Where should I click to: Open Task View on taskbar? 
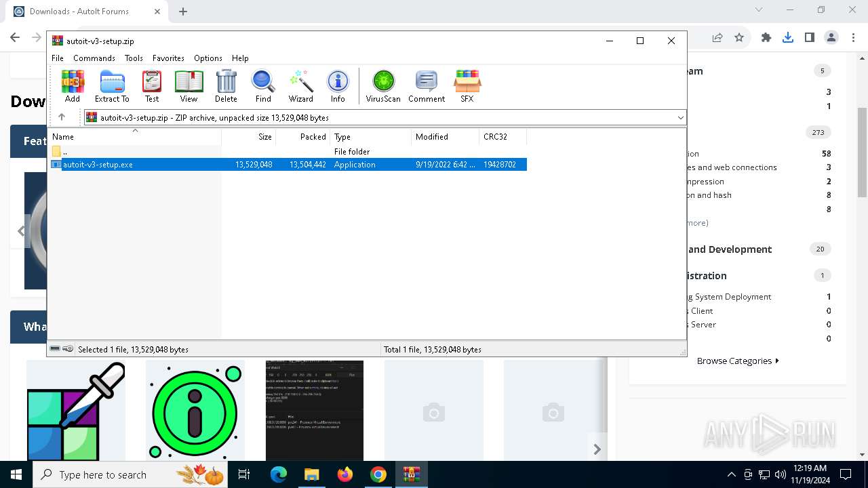[244, 474]
